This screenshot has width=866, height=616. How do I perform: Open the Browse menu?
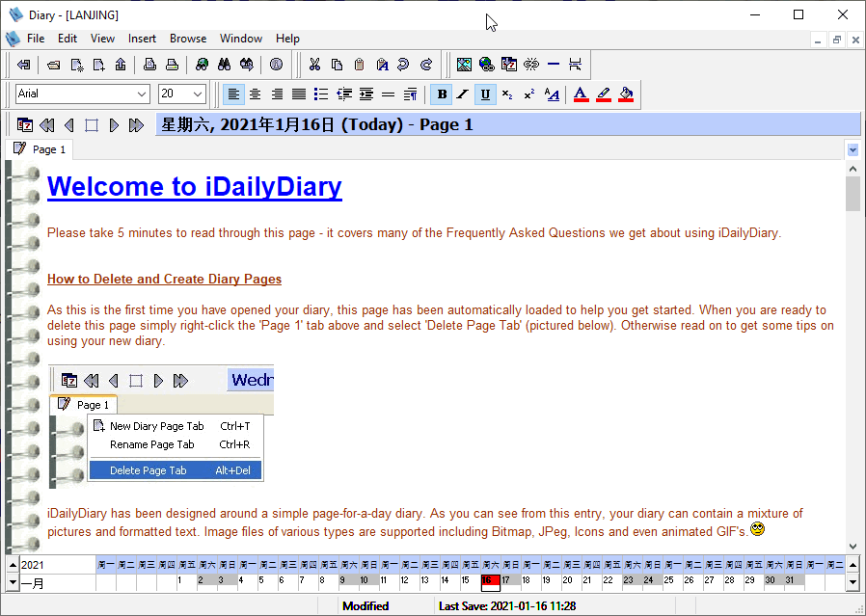tap(188, 39)
